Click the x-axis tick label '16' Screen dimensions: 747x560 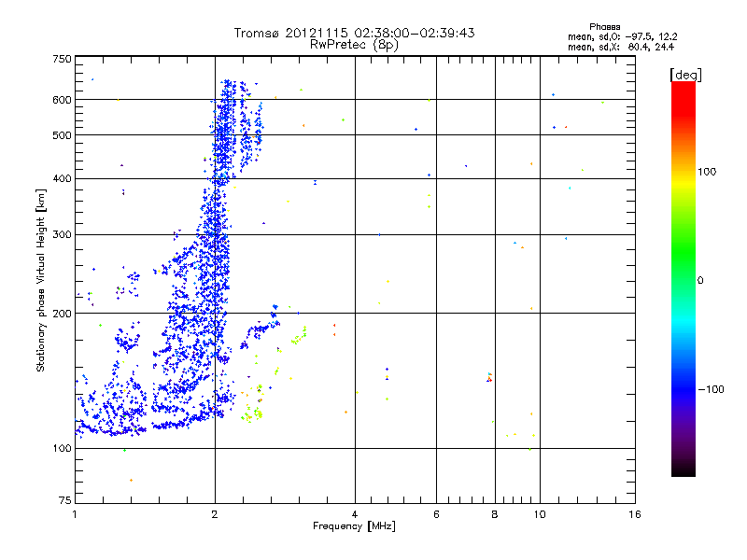click(635, 514)
